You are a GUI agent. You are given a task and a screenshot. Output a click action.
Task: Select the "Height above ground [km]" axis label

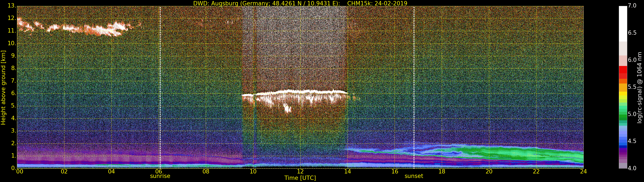click(3, 88)
